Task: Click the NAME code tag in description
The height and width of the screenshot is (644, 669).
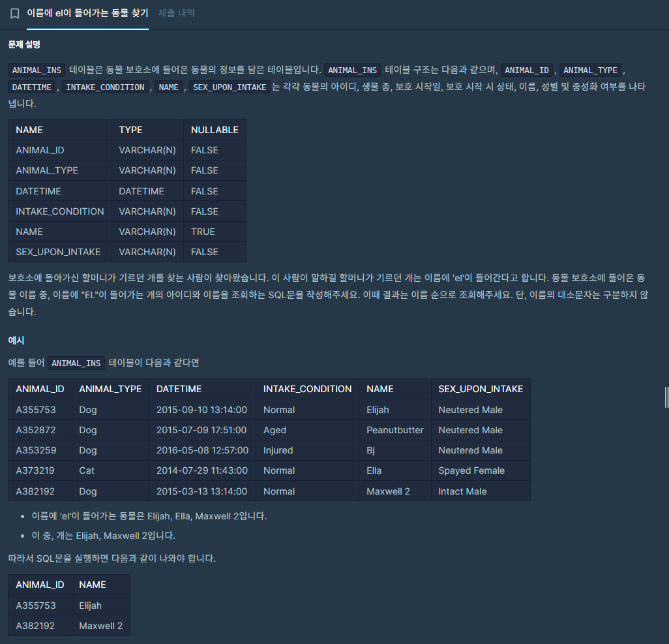Action: pyautogui.click(x=168, y=87)
